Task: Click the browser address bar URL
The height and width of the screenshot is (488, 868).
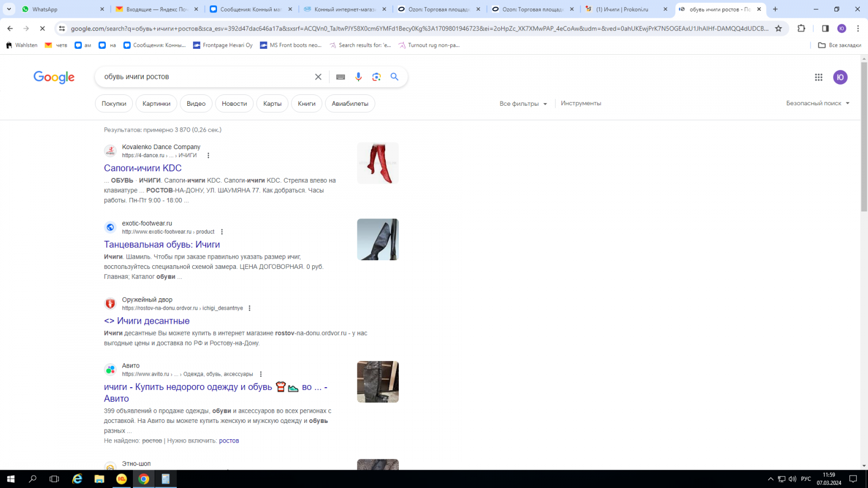Action: [419, 29]
